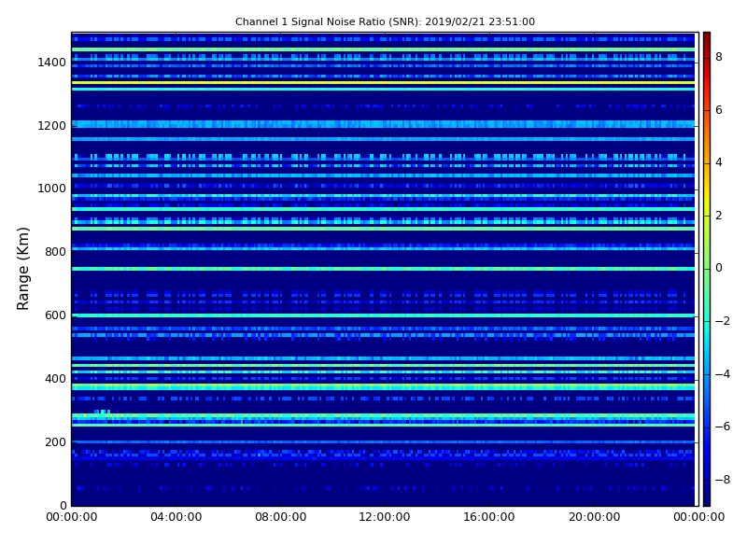The width and height of the screenshot is (747, 560).
Task: Click the x-axis tick label 20:00:00
Action: (594, 517)
